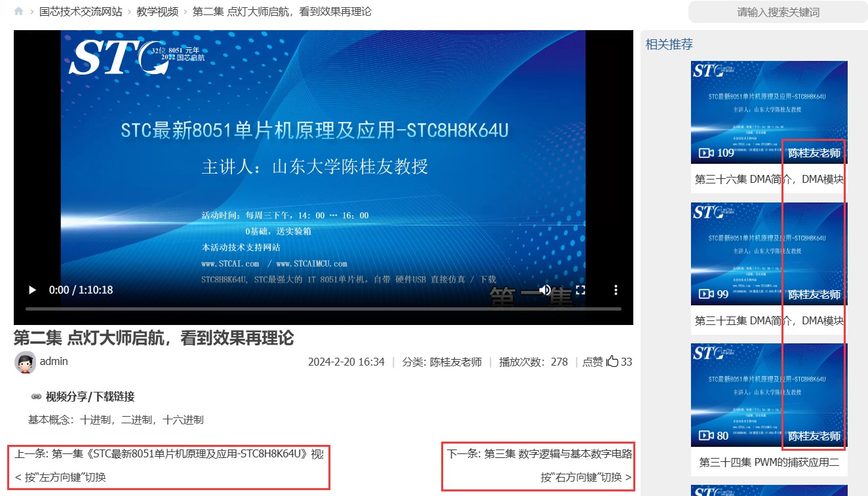The height and width of the screenshot is (496, 868).
Task: Click the date 2024-2-20 16:34
Action: tap(346, 362)
